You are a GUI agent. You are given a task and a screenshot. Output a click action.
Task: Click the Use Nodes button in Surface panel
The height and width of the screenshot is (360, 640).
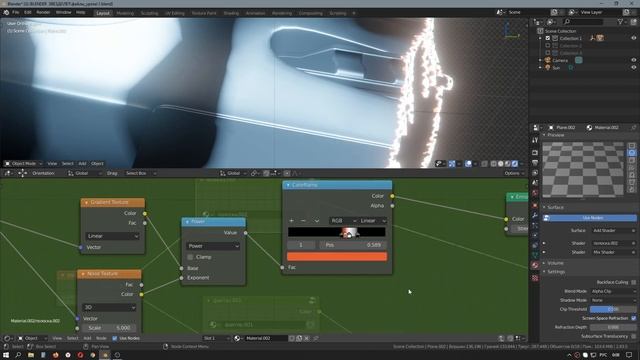tap(589, 218)
